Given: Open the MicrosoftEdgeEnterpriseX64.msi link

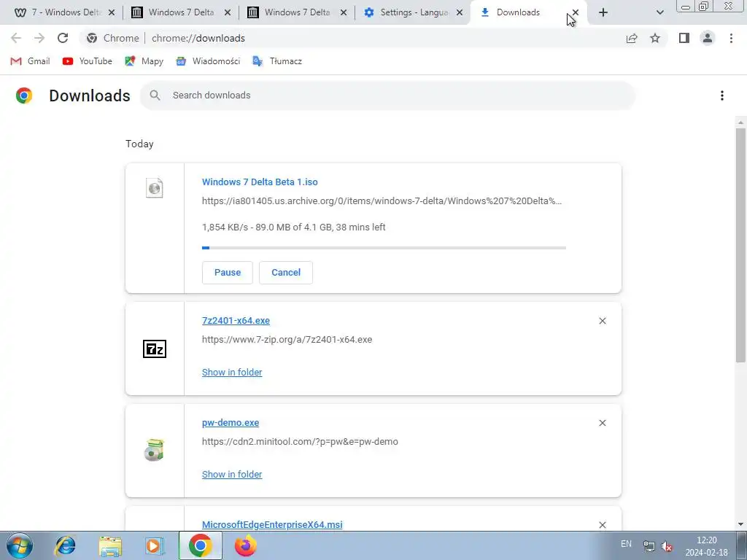Looking at the screenshot, I should click(272, 524).
